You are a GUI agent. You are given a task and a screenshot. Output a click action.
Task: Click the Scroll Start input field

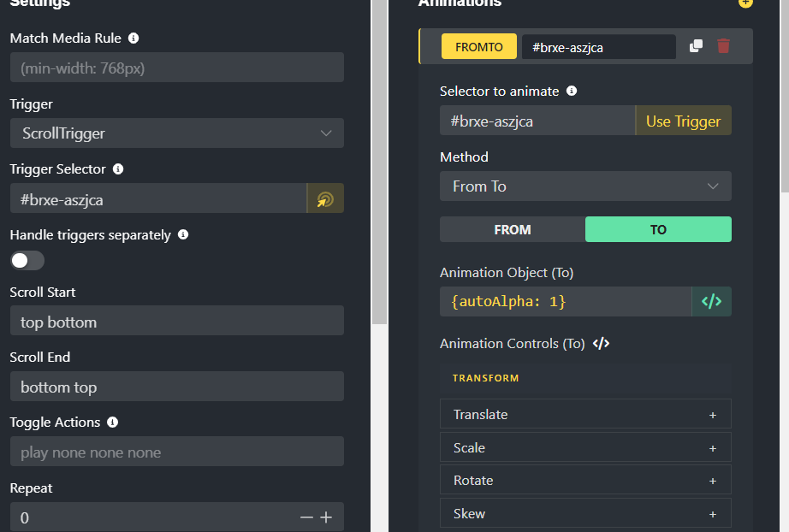pyautogui.click(x=177, y=321)
